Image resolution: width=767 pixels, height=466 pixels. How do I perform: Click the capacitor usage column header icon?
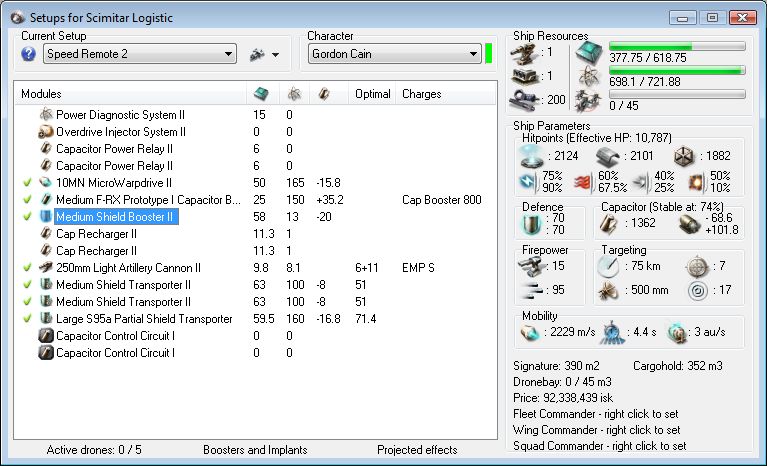tap(323, 93)
